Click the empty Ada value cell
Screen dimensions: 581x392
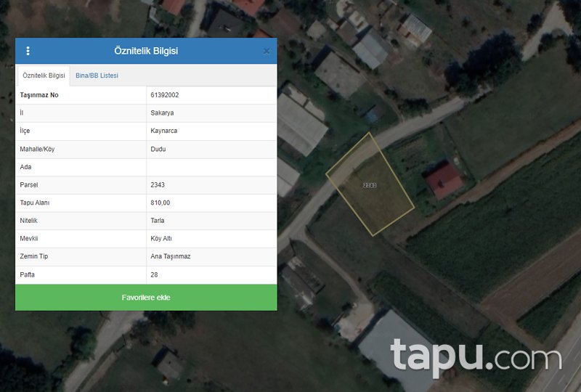(211, 167)
